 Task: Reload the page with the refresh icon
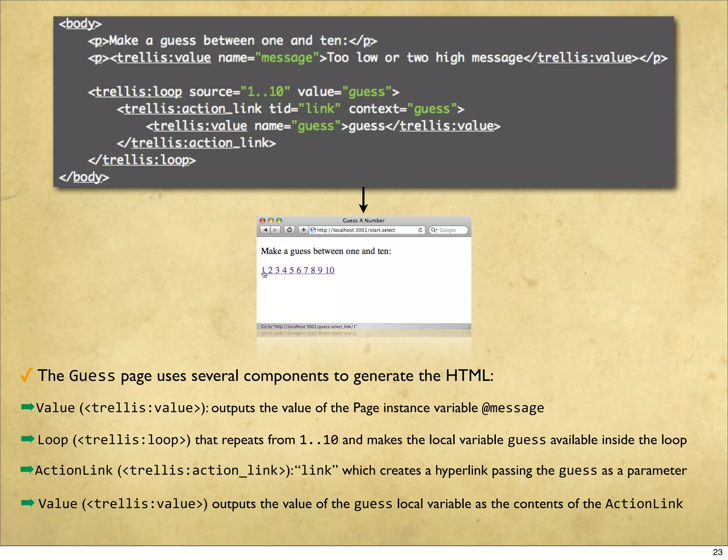pos(420,230)
